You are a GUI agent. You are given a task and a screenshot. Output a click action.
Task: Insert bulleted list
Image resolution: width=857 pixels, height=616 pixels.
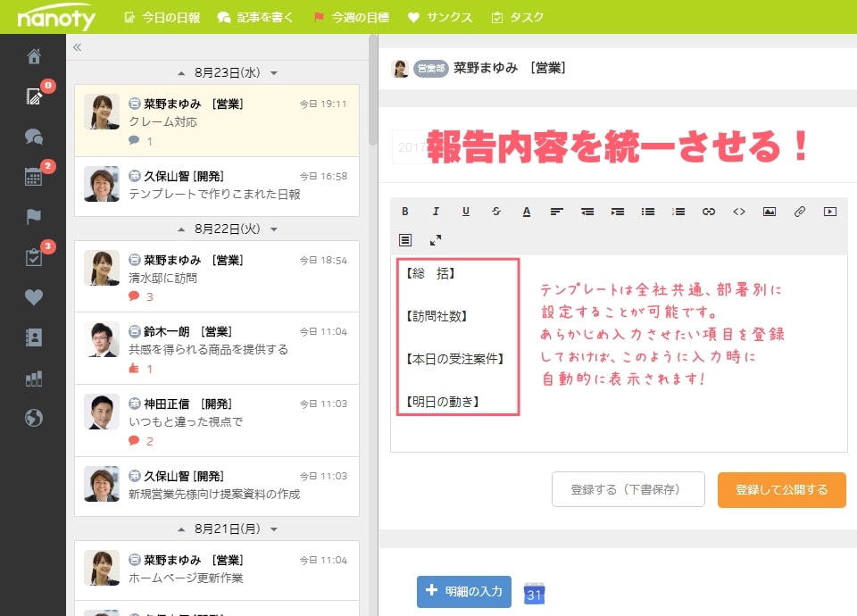[x=648, y=212]
